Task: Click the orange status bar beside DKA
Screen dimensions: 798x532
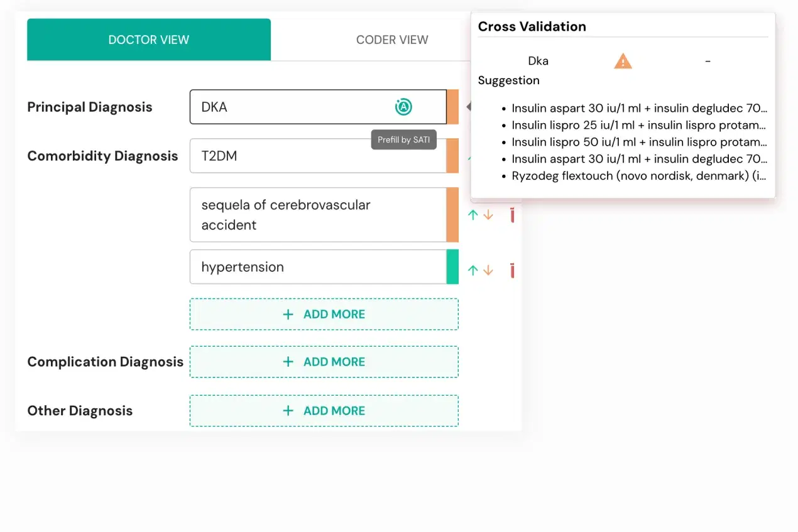Action: click(452, 107)
